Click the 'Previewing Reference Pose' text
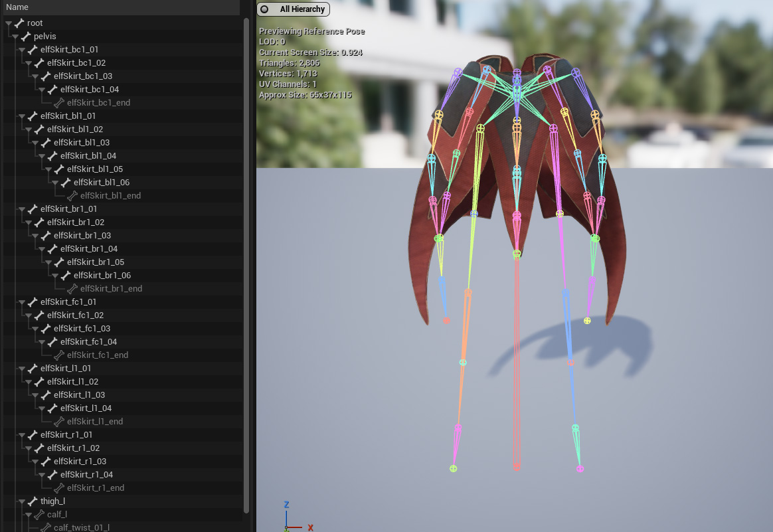Screen dimensions: 773x532 (312, 31)
